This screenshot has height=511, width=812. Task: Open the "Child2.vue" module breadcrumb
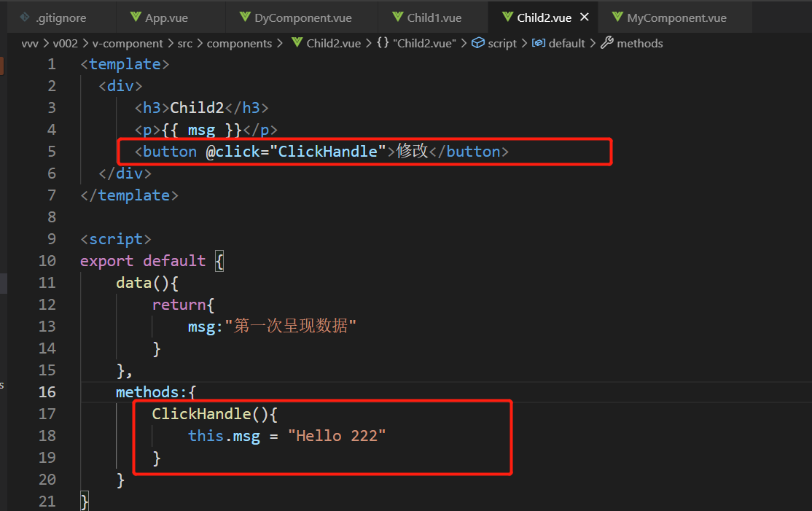[x=424, y=44]
